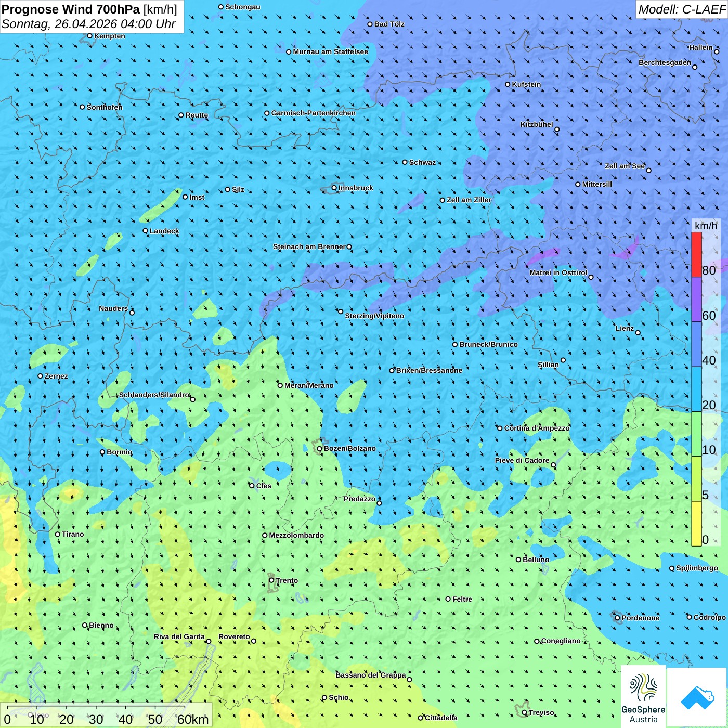
Task: Click the "Landeck" town label
Action: pyautogui.click(x=164, y=231)
